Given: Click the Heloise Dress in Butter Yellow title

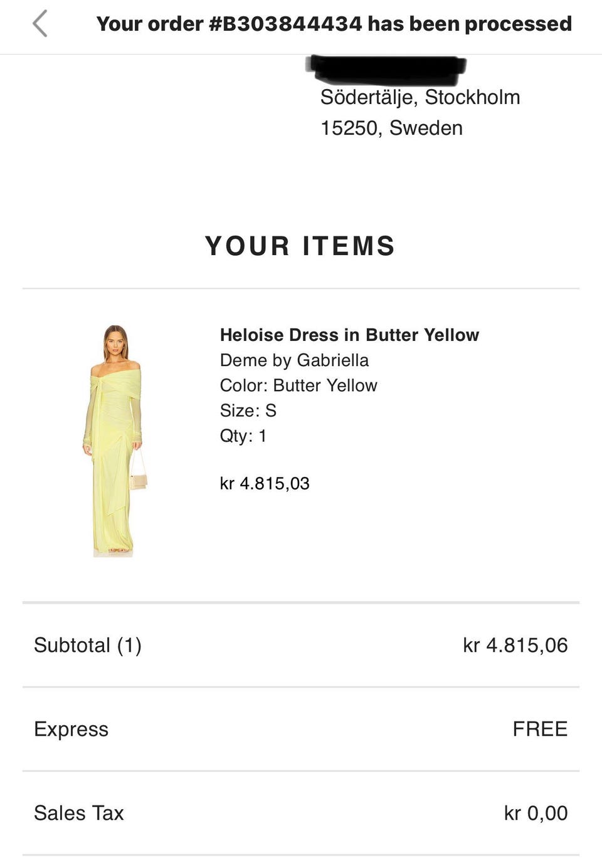Looking at the screenshot, I should [x=349, y=335].
